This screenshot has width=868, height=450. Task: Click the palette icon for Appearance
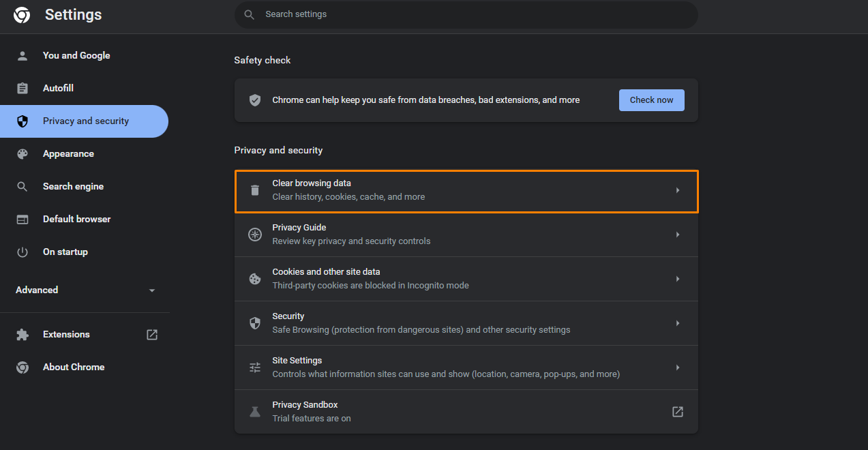tap(23, 154)
